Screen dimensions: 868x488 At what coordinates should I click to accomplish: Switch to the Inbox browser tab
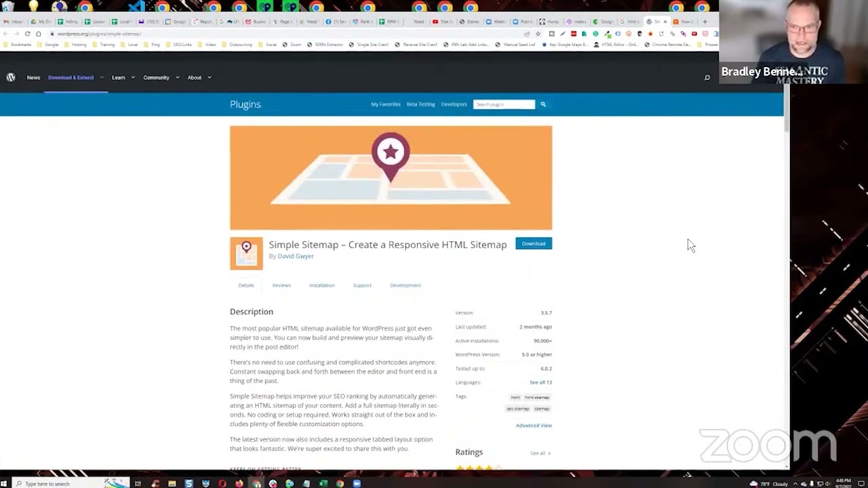pyautogui.click(x=14, y=22)
